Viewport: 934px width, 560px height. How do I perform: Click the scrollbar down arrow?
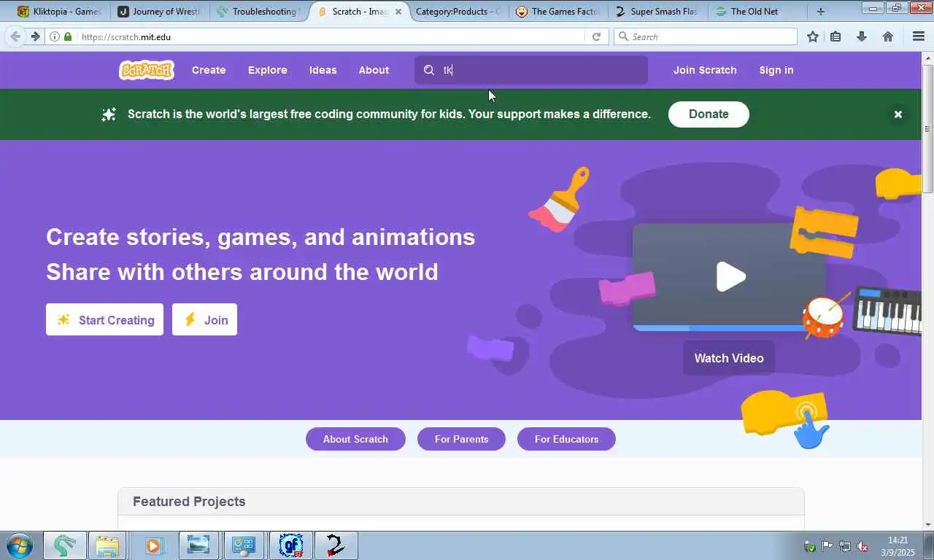(927, 524)
